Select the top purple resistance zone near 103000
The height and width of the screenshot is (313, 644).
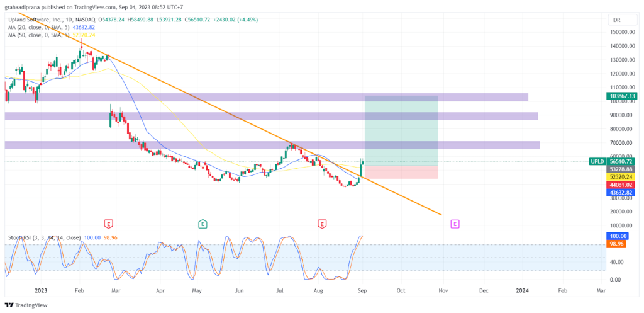tap(266, 97)
